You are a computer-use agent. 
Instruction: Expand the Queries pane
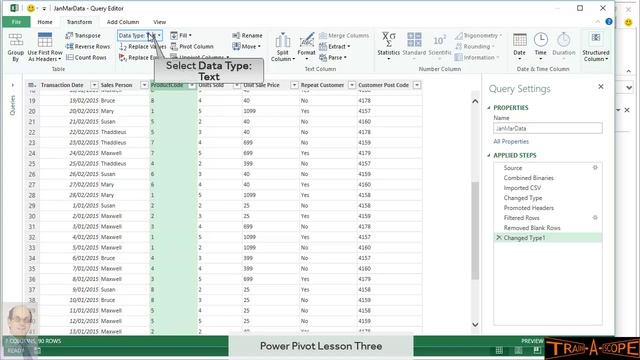point(13,85)
